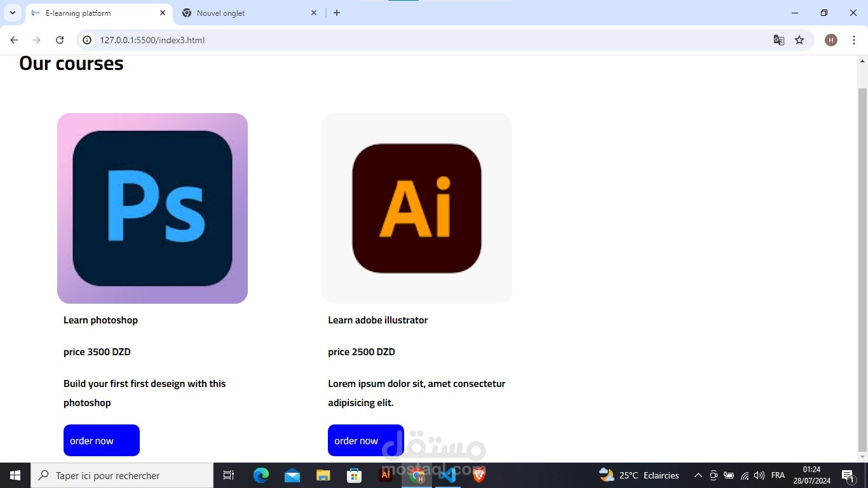The image size is (868, 488).
Task: Open the notification center icon
Action: pos(848,475)
